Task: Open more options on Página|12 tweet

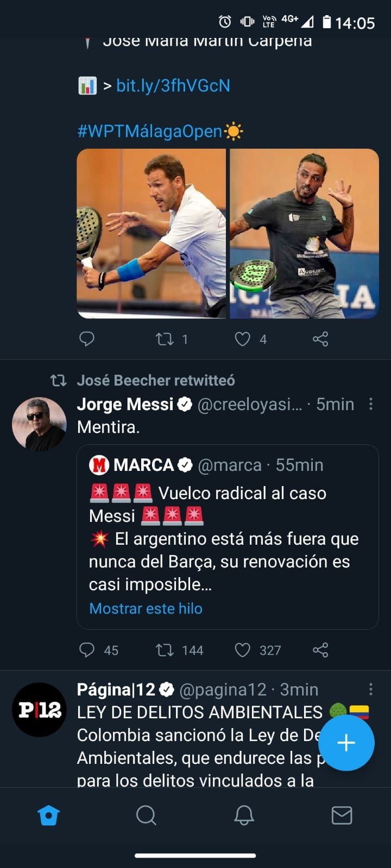Action: click(371, 689)
